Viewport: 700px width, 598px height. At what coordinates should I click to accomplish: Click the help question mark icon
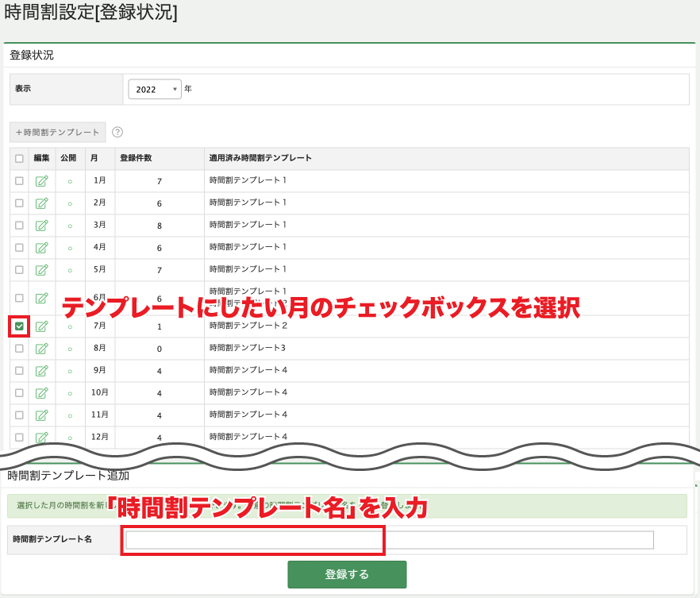[117, 132]
